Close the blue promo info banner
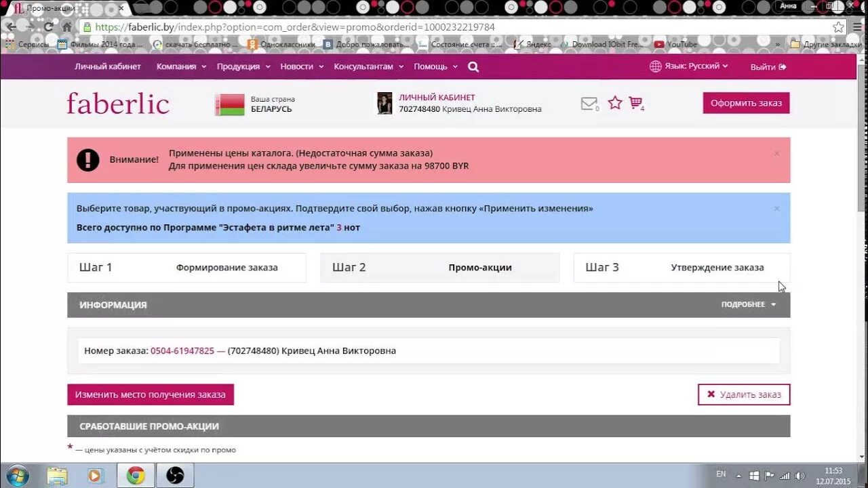This screenshot has width=868, height=488. pyautogui.click(x=777, y=208)
